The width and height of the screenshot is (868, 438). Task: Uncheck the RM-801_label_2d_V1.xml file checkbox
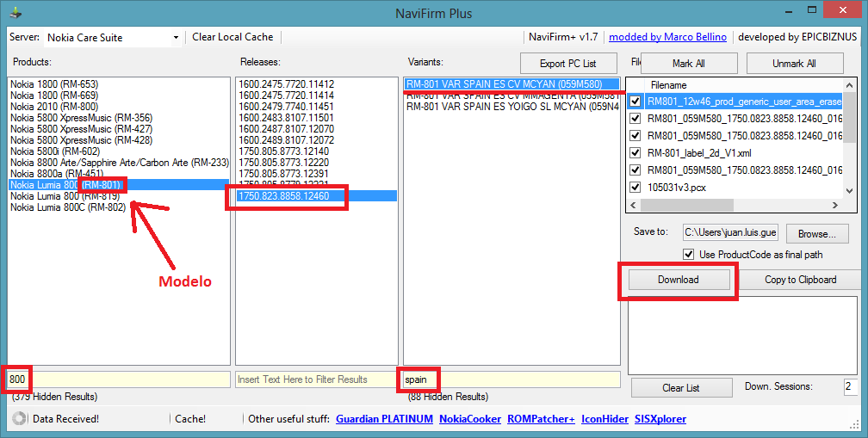pyautogui.click(x=635, y=152)
